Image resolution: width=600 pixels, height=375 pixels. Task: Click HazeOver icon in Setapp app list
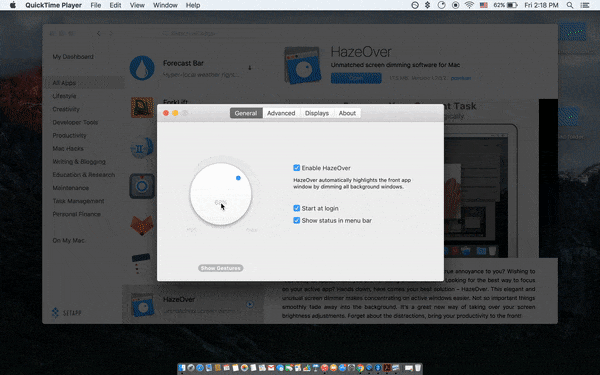[142, 305]
